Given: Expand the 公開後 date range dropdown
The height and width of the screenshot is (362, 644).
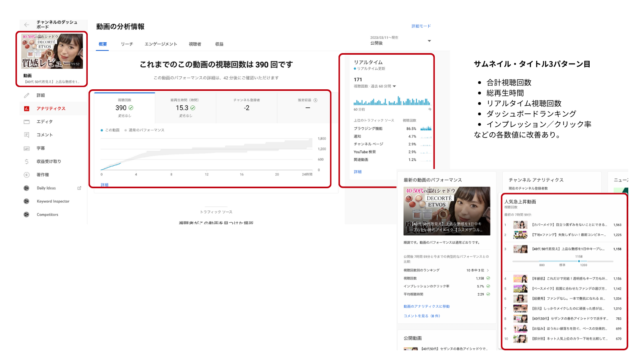Looking at the screenshot, I should 429,41.
